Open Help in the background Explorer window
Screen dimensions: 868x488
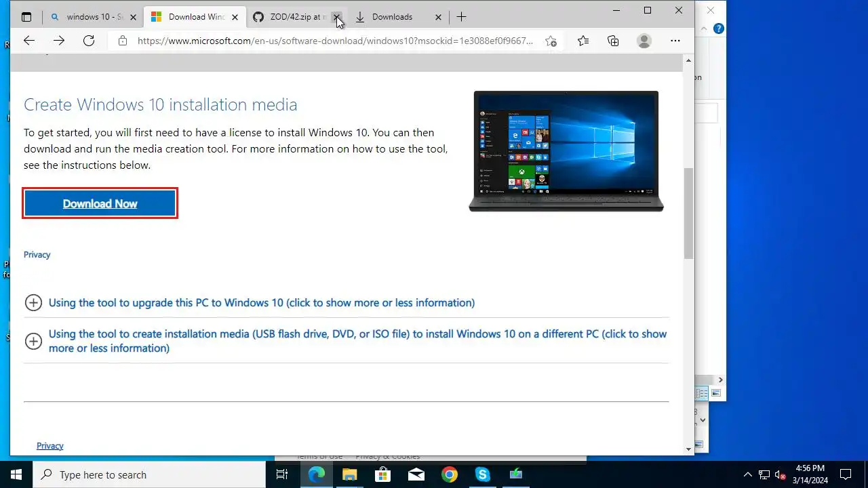(x=718, y=28)
